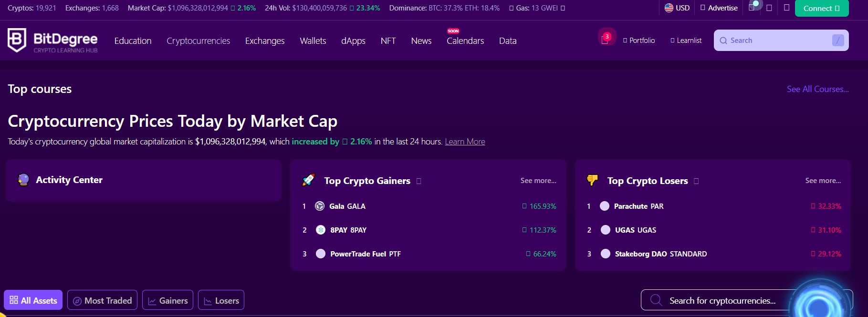The height and width of the screenshot is (317, 868).
Task: Open the Education menu
Action: coord(133,41)
